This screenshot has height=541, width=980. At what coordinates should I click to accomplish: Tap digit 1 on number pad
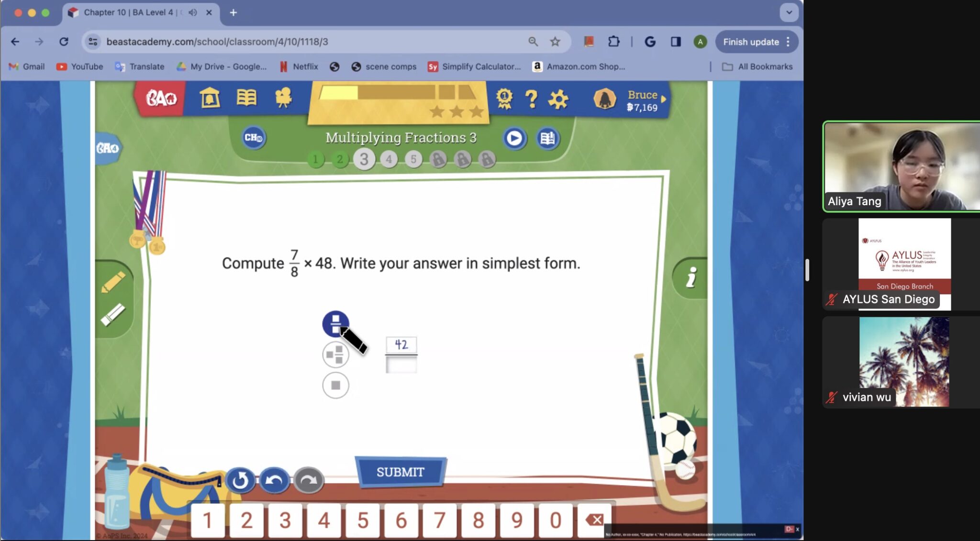click(208, 520)
